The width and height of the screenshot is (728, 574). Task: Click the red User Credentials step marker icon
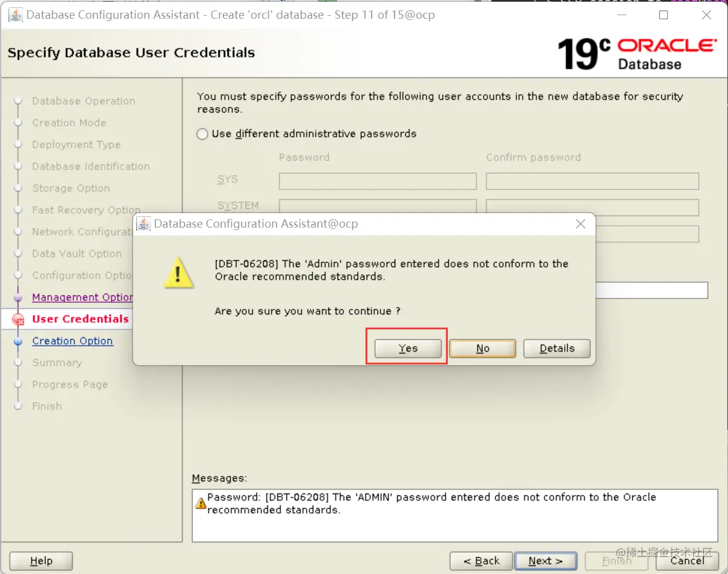[18, 319]
